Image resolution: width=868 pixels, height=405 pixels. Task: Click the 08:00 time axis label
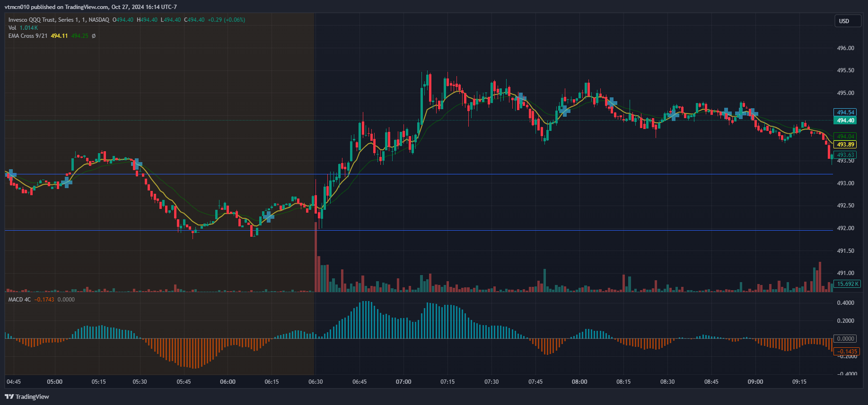(579, 382)
